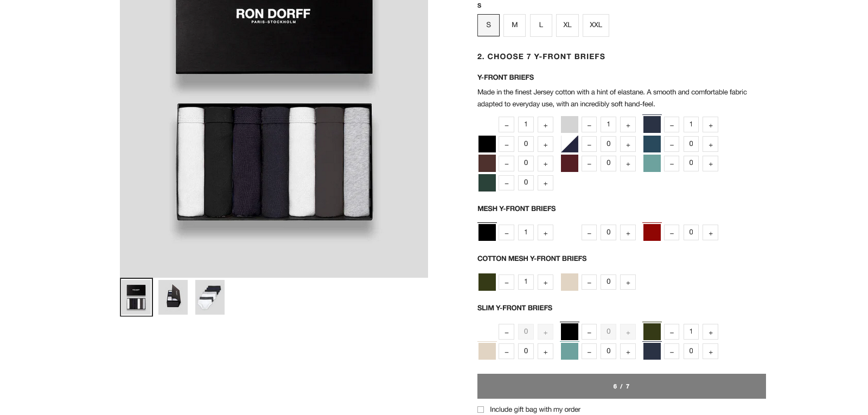The width and height of the screenshot is (868, 415).
Task: Pick size XL
Action: pyautogui.click(x=567, y=25)
